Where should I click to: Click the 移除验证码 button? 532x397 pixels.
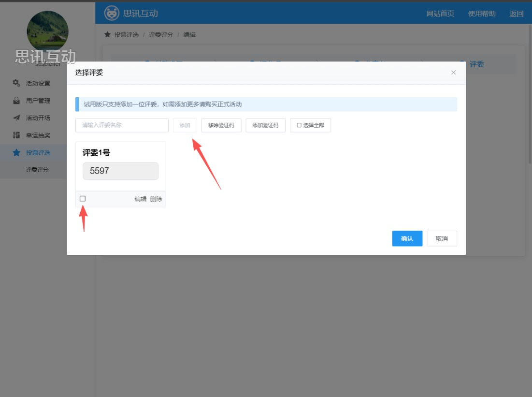click(x=221, y=125)
